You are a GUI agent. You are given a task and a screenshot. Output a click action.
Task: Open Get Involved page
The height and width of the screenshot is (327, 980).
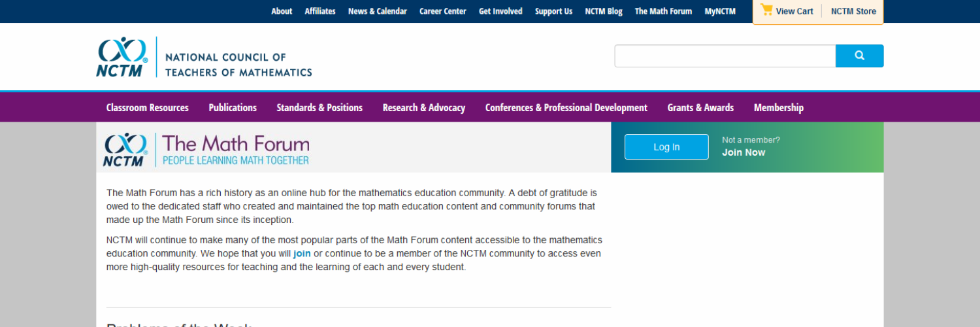point(500,11)
